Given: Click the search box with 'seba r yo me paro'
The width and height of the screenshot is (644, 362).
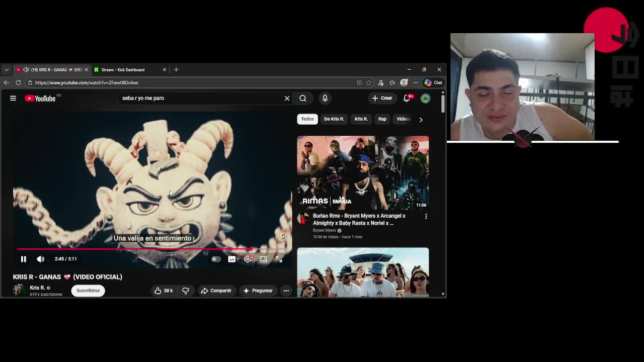Looking at the screenshot, I should (201, 98).
